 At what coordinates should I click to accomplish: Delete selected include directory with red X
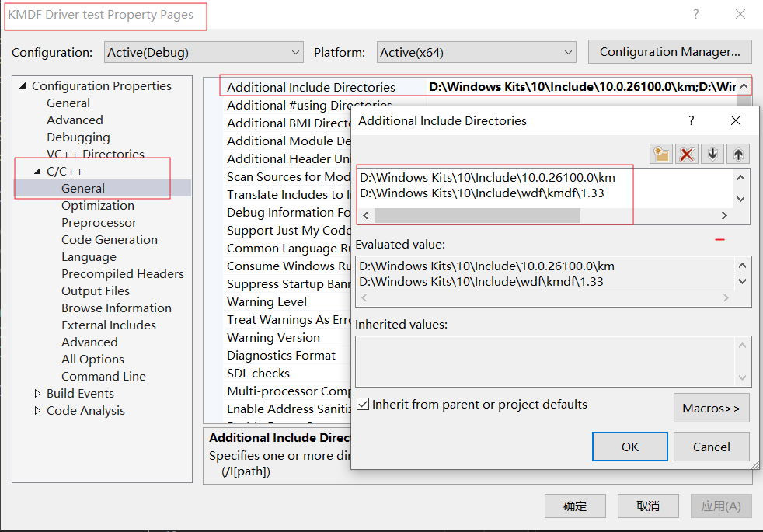coord(687,154)
